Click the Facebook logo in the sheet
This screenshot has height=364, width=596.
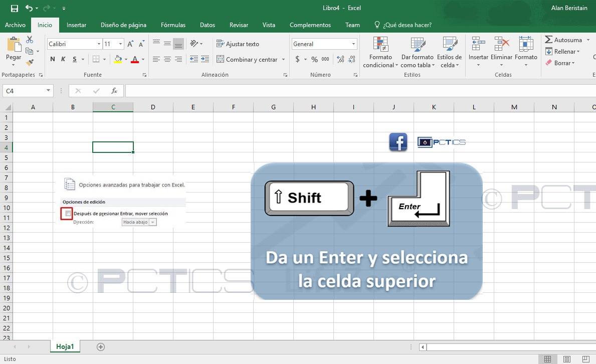tap(398, 142)
